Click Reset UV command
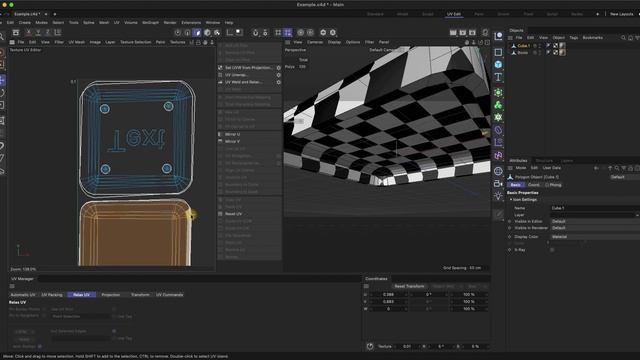The height and width of the screenshot is (360, 640). (233, 214)
